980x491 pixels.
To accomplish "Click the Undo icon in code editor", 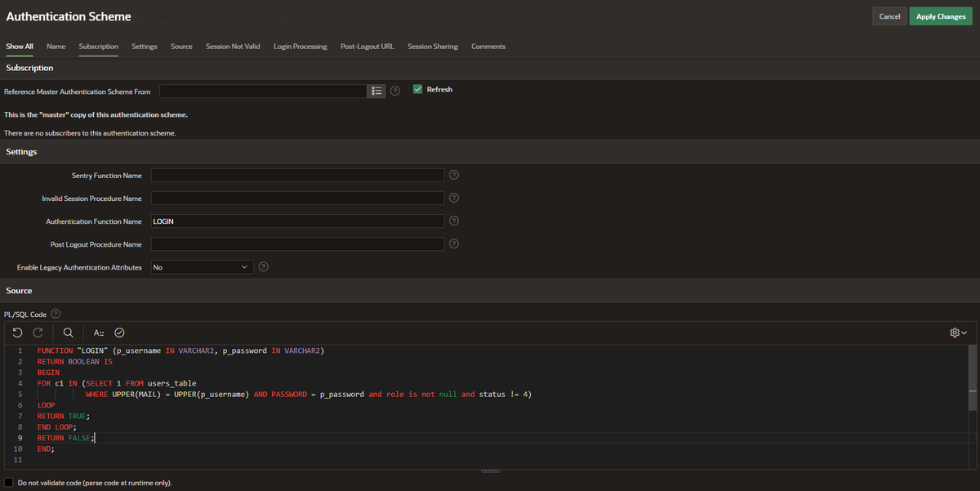I will 17,333.
